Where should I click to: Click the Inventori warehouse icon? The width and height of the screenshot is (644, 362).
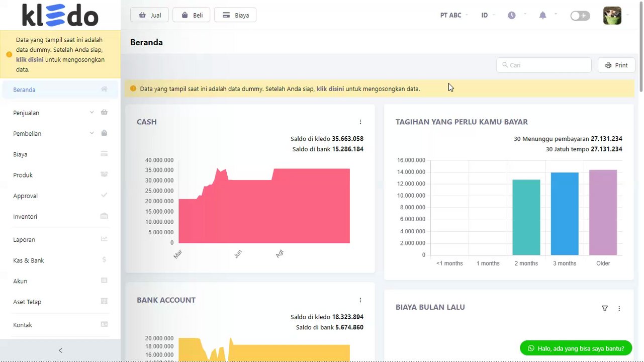(104, 216)
